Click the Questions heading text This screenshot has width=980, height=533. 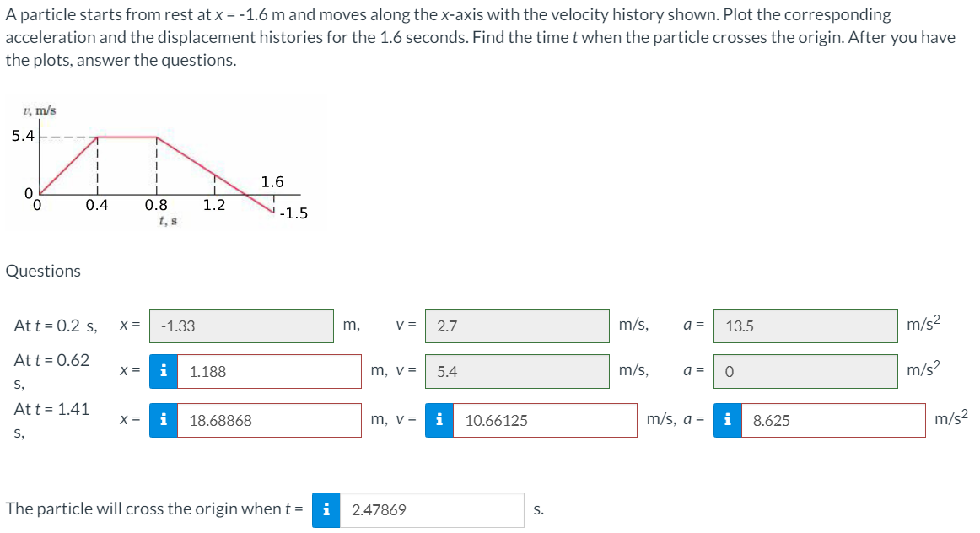(42, 271)
